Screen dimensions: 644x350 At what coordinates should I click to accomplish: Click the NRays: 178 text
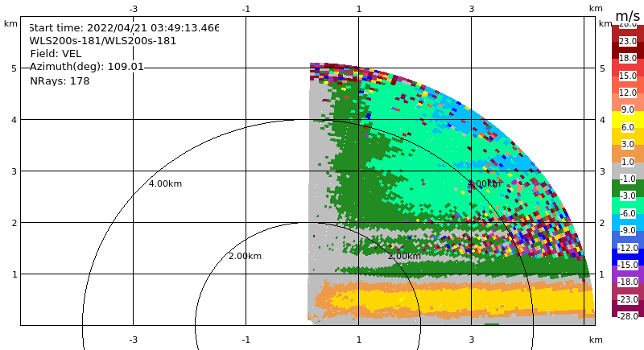(x=60, y=81)
